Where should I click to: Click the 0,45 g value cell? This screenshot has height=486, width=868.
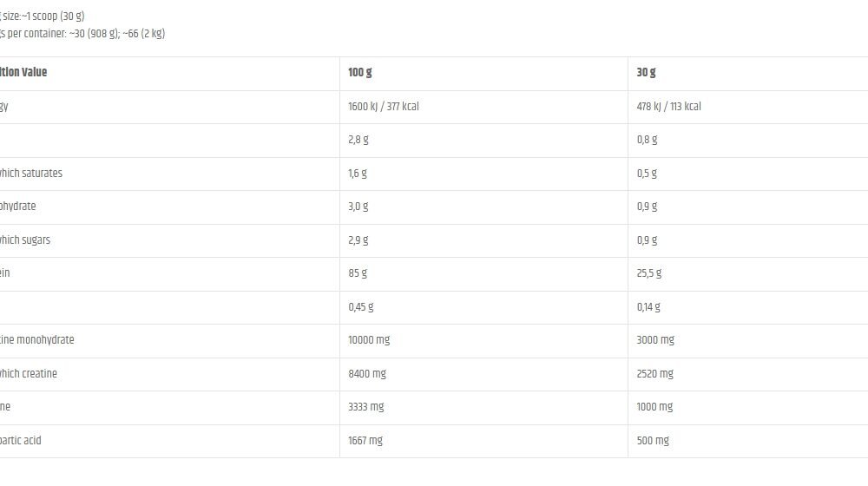(x=360, y=307)
